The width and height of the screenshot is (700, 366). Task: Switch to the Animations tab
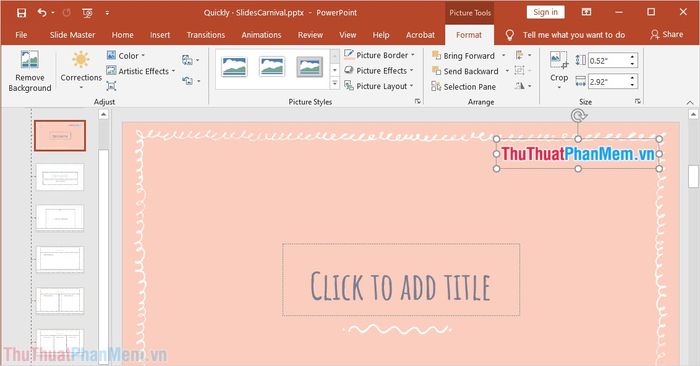(x=261, y=35)
